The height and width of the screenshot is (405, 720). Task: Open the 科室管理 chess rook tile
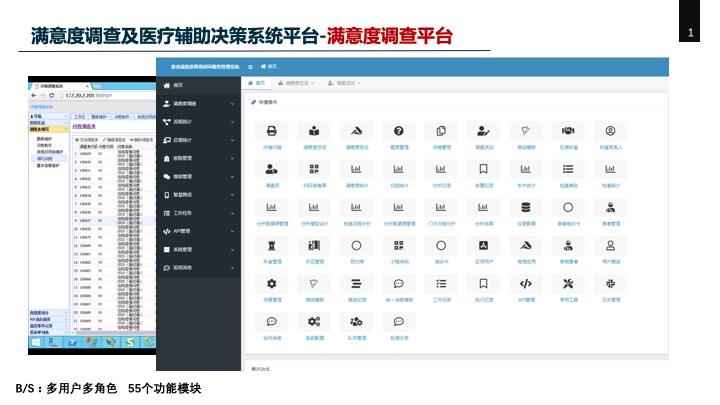(x=272, y=246)
